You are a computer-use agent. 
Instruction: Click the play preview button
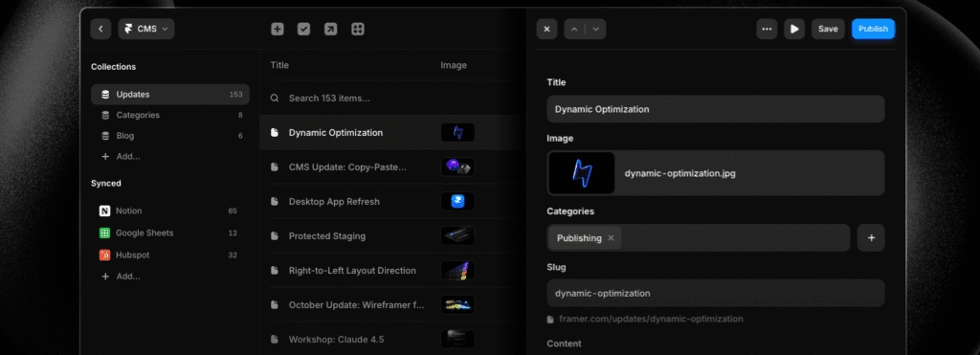(x=794, y=29)
